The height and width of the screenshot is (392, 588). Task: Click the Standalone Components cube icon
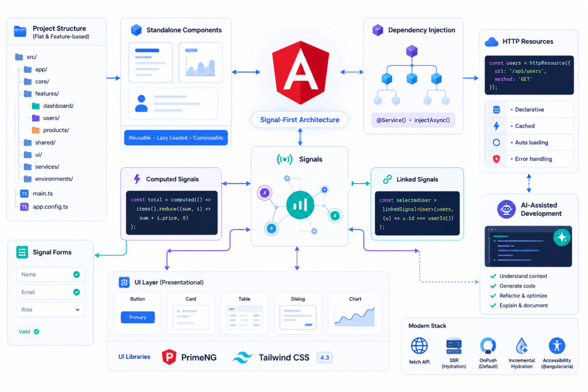click(x=136, y=30)
